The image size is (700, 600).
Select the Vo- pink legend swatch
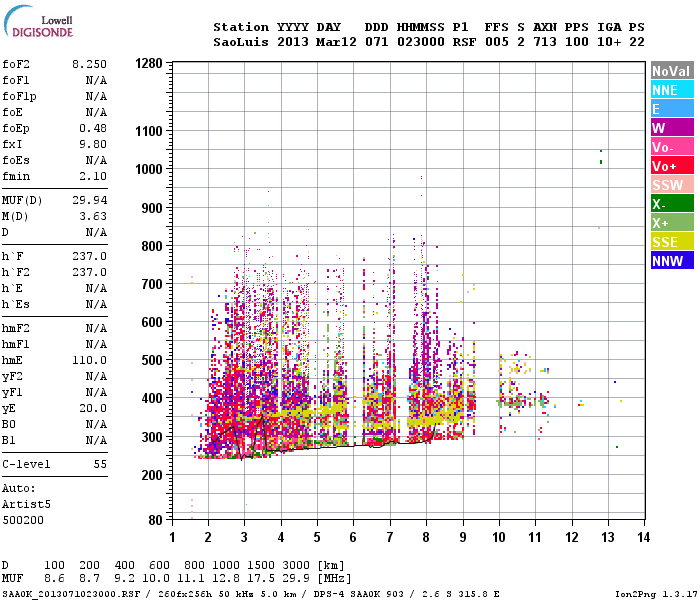click(672, 147)
